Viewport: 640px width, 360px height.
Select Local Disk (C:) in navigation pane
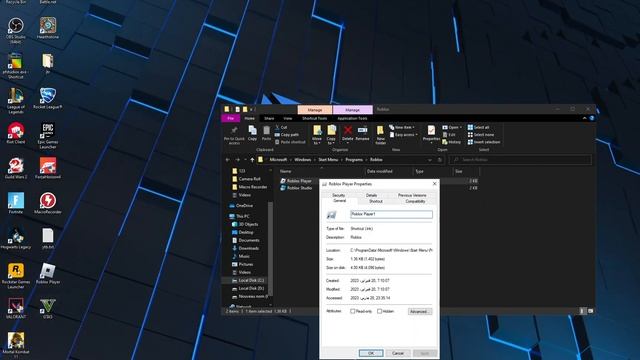pos(248,280)
